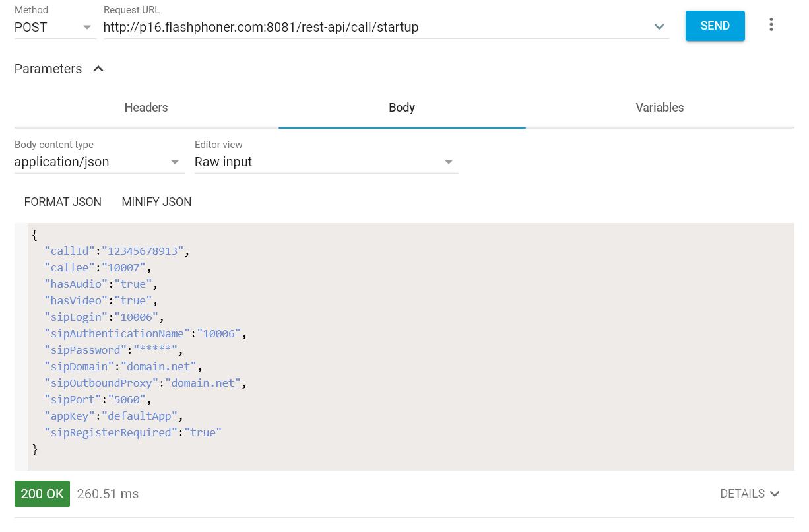This screenshot has width=809, height=532.
Task: Expand the Request URL history dropdown arrow
Action: [659, 27]
